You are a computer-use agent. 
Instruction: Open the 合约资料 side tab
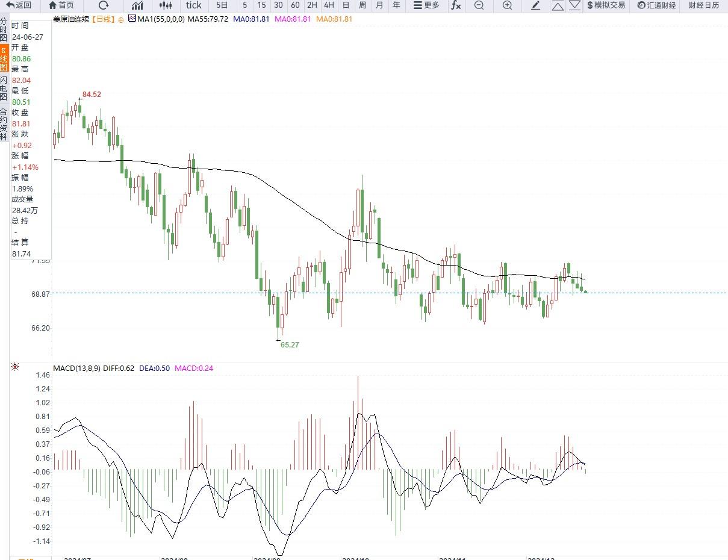click(4, 123)
